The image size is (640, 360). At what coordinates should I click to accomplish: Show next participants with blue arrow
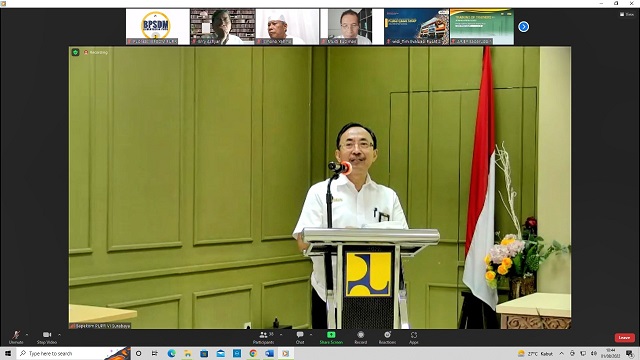524,27
